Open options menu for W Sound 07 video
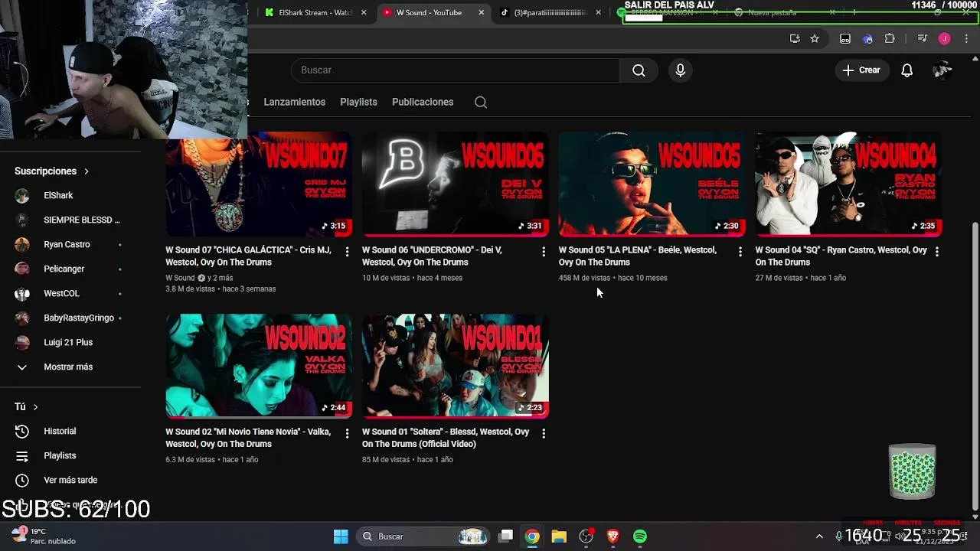Viewport: 980px width, 551px height. click(347, 251)
